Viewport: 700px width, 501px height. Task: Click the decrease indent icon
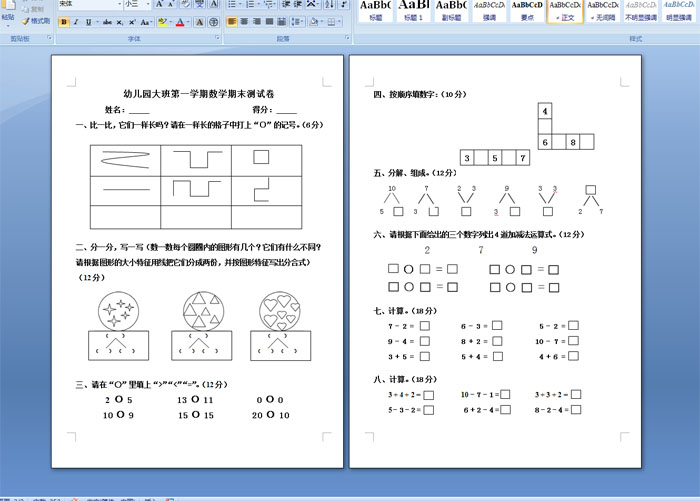click(286, 4)
